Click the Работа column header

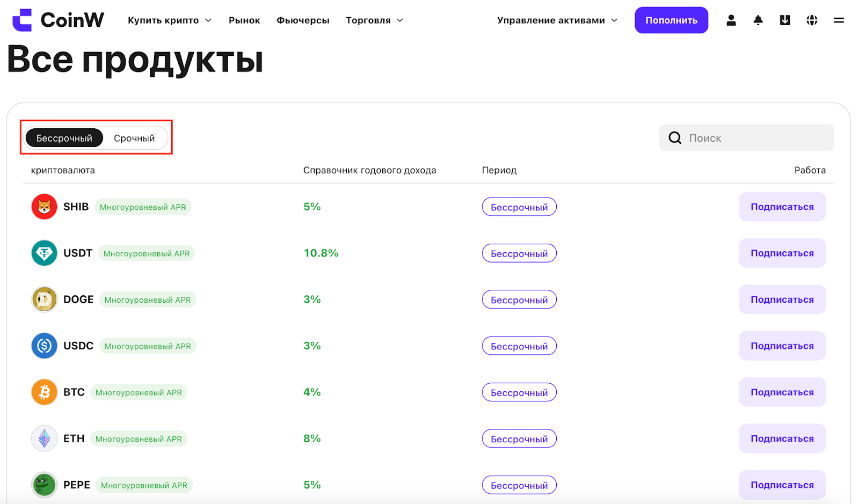[x=810, y=170]
